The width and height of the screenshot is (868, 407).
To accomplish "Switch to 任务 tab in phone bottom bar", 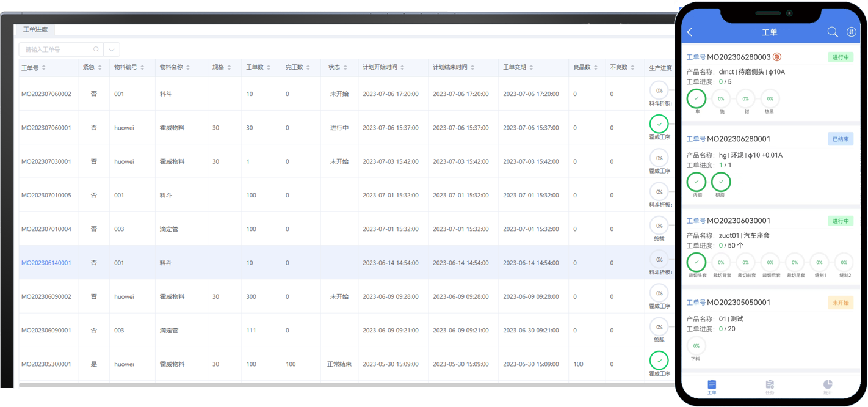I will click(x=770, y=387).
